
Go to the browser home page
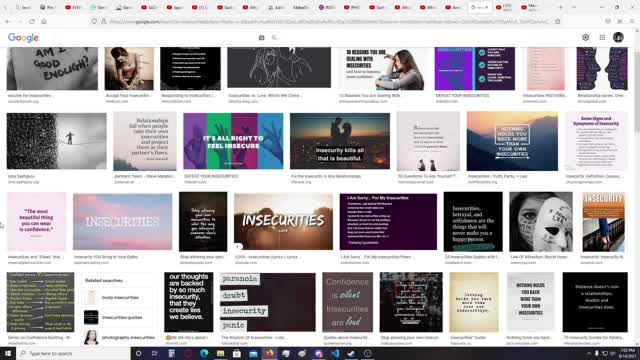tap(44, 21)
